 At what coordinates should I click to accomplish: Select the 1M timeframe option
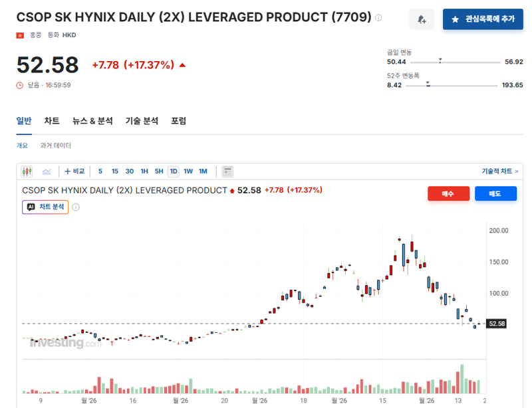pyautogui.click(x=203, y=171)
